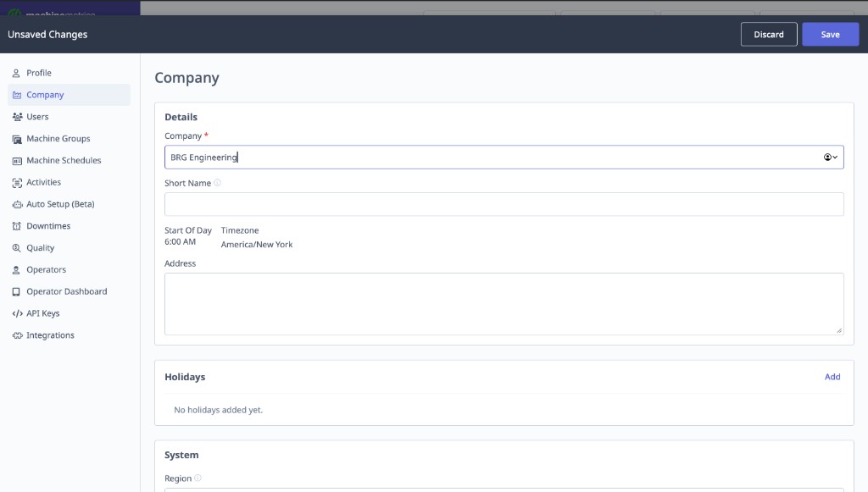Open the autofill dropdown in the Company field
This screenshot has width=868, height=492.
[x=831, y=157]
